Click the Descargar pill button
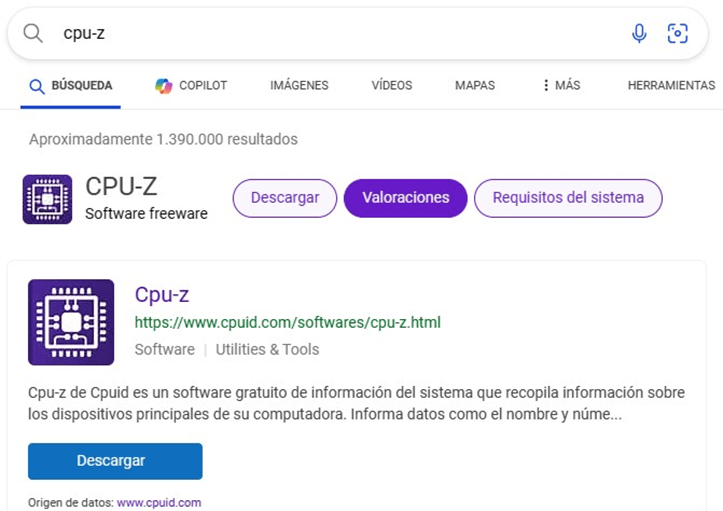This screenshot has height=511, width=723. [x=285, y=198]
